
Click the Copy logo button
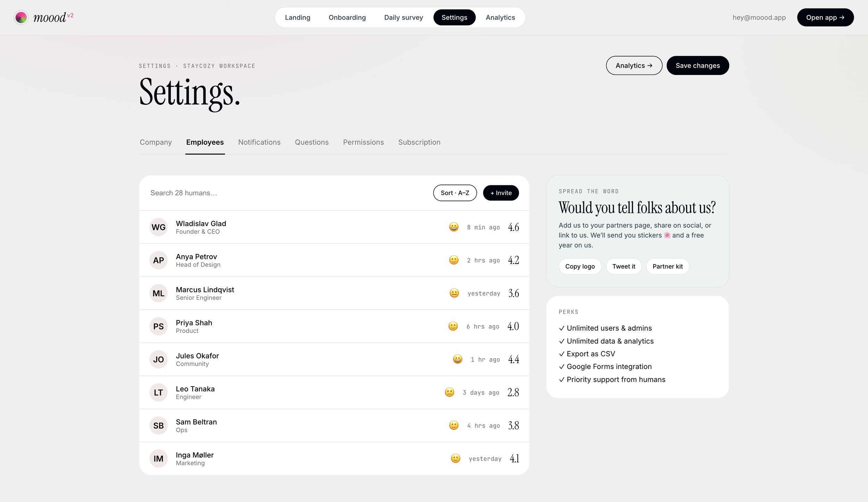tap(580, 266)
